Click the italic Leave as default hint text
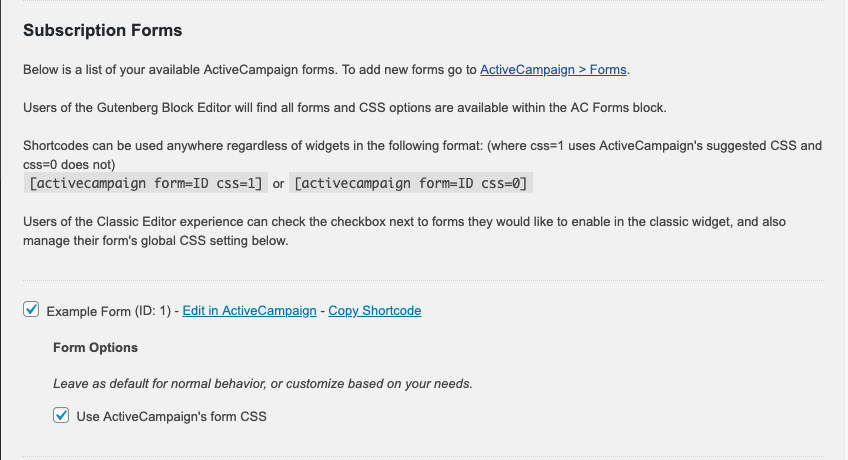The width and height of the screenshot is (848, 460). [262, 383]
